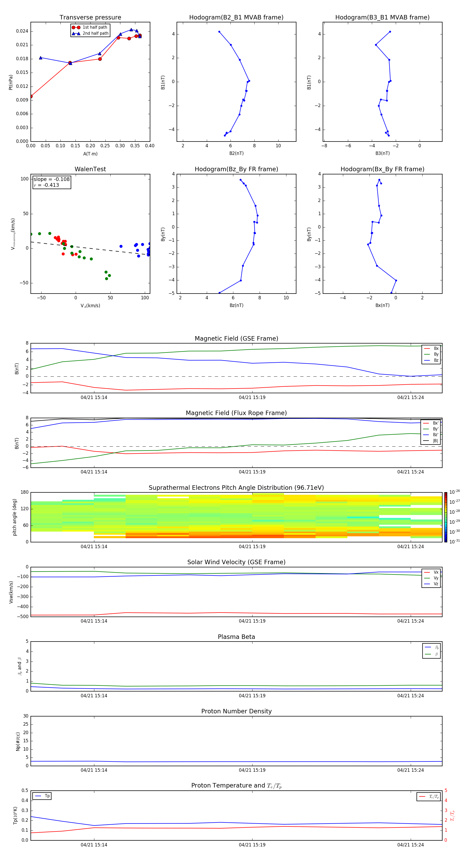Click the 'Vy' legend entry in velocity plot

(431, 578)
